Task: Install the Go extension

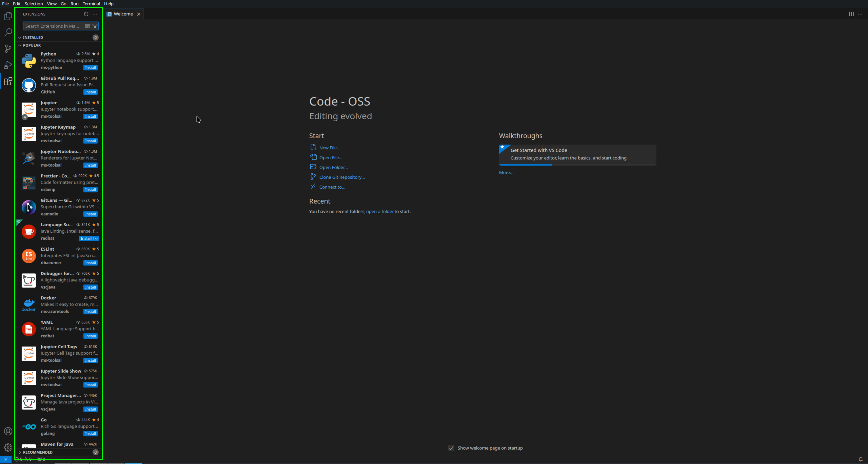Action: (91, 433)
